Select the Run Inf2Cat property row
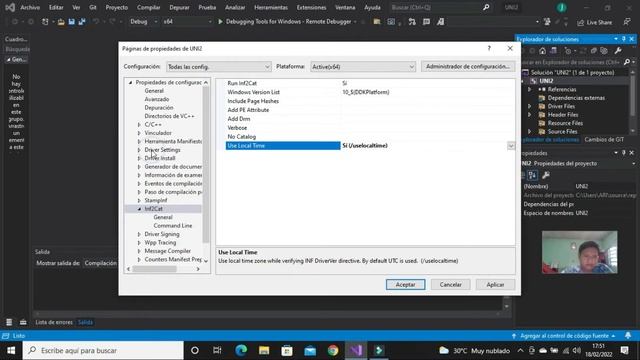 click(369, 83)
